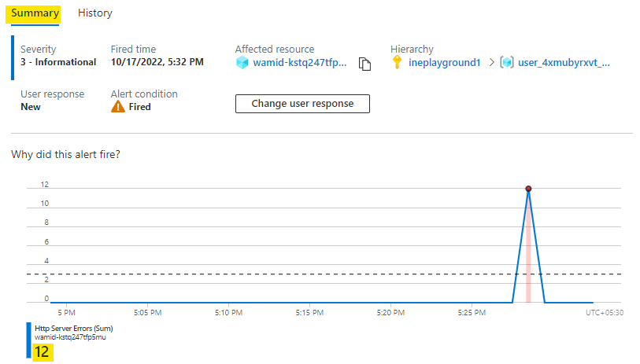640x364 pixels.
Task: Click the peak data point on chart
Action: [x=528, y=189]
